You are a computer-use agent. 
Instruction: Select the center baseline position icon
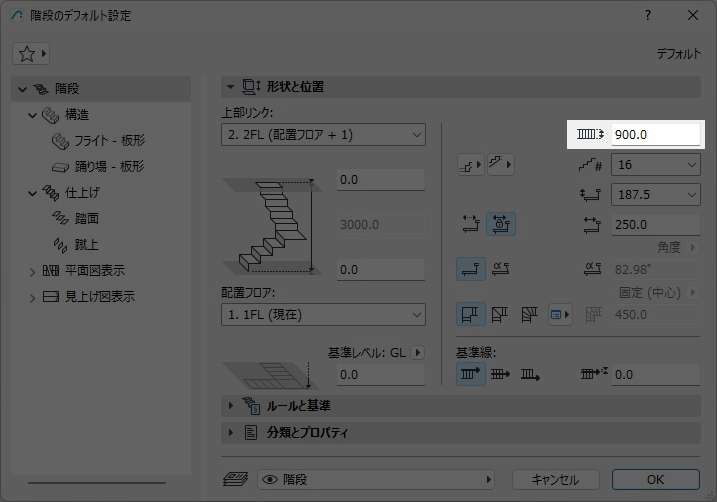coord(501,374)
